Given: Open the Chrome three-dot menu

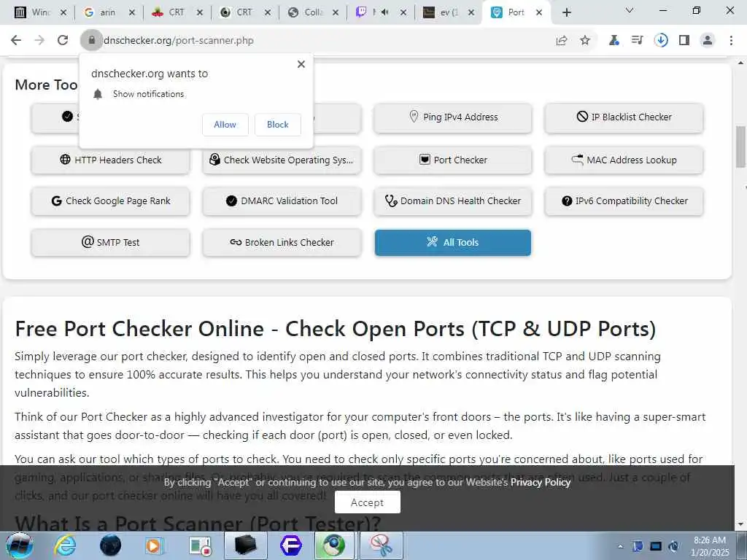Looking at the screenshot, I should pyautogui.click(x=731, y=41).
